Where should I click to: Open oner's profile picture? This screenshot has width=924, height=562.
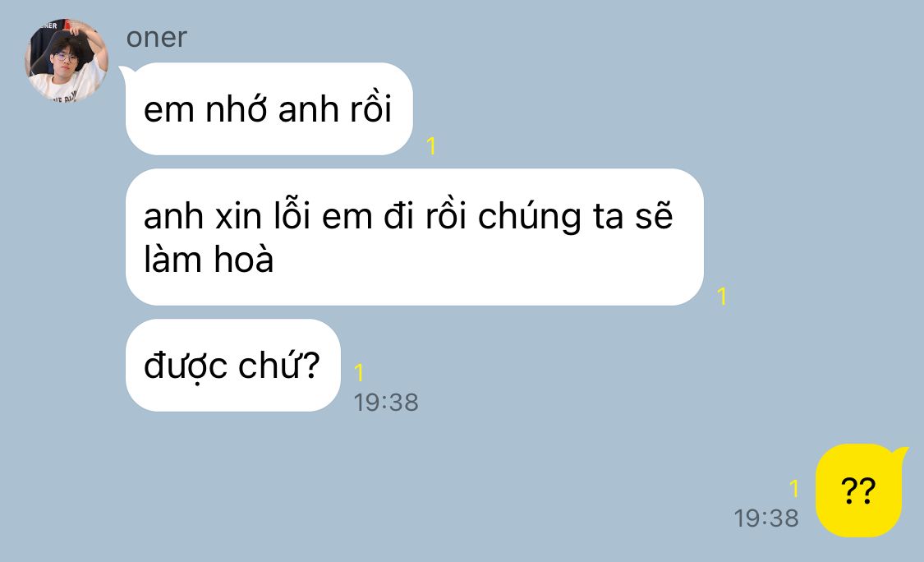click(66, 59)
